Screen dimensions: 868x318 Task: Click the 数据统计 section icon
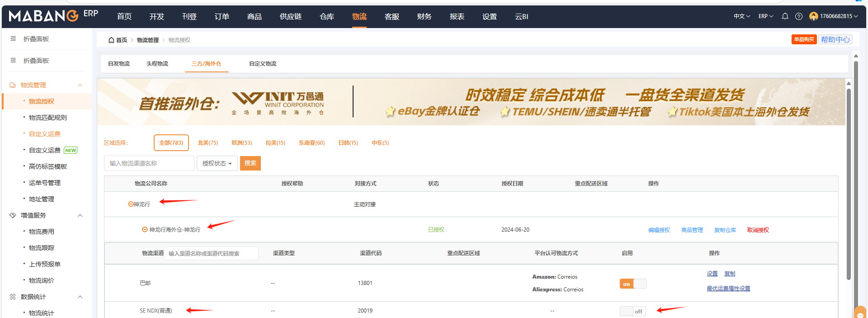13,297
